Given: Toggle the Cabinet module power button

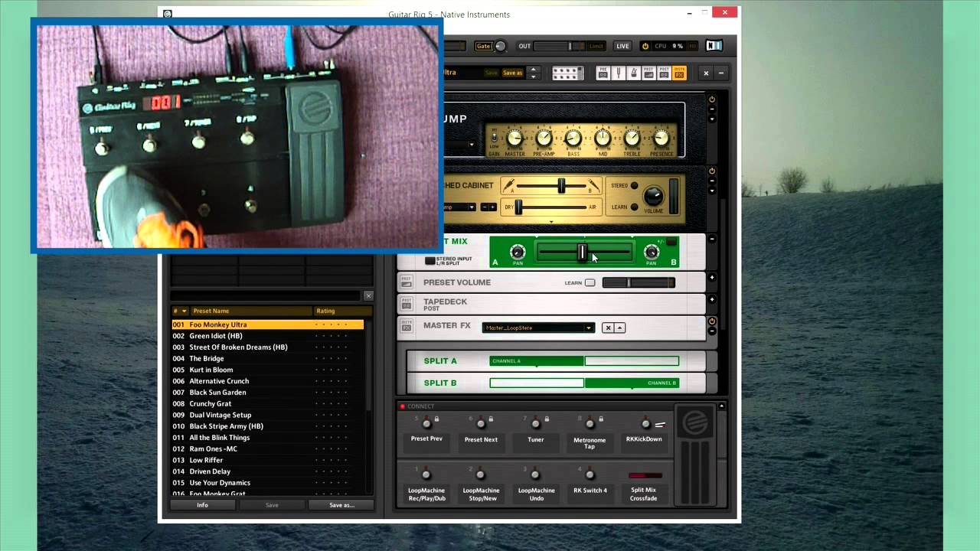Looking at the screenshot, I should click(712, 171).
